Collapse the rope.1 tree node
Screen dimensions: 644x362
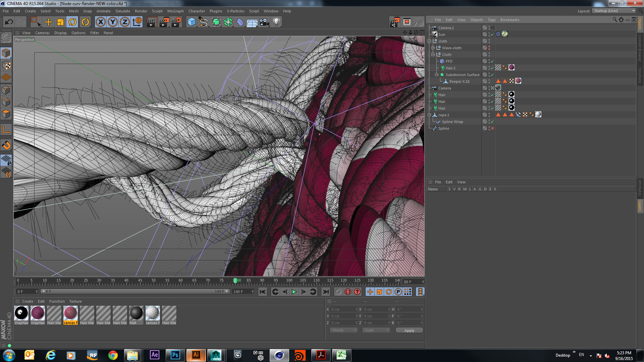click(429, 115)
